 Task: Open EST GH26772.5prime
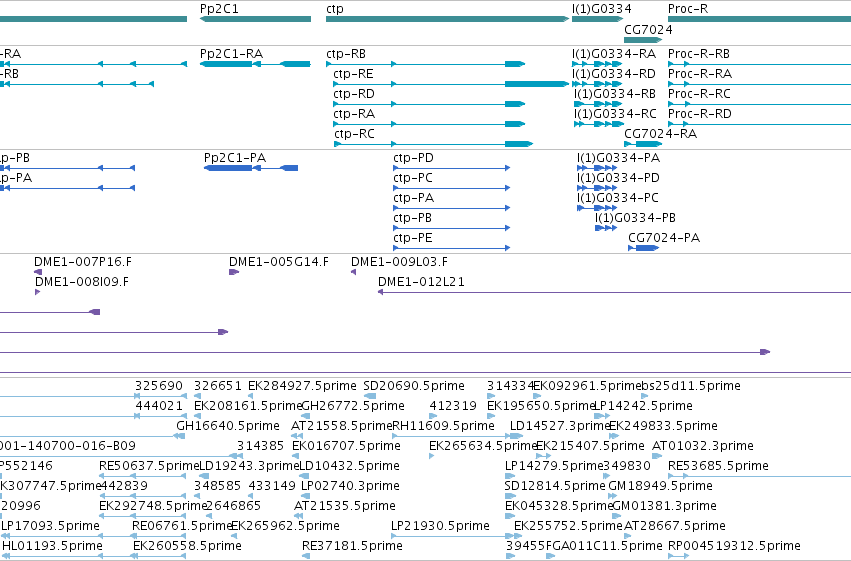(x=353, y=406)
